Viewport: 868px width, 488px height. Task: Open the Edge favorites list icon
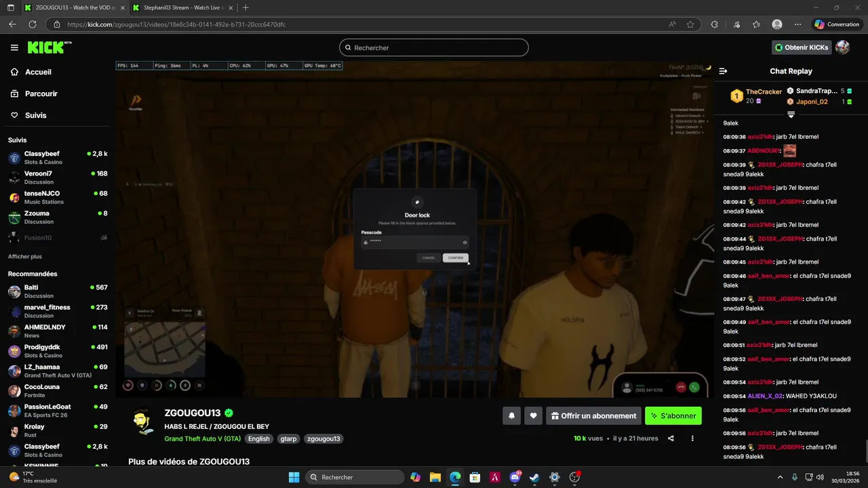756,24
